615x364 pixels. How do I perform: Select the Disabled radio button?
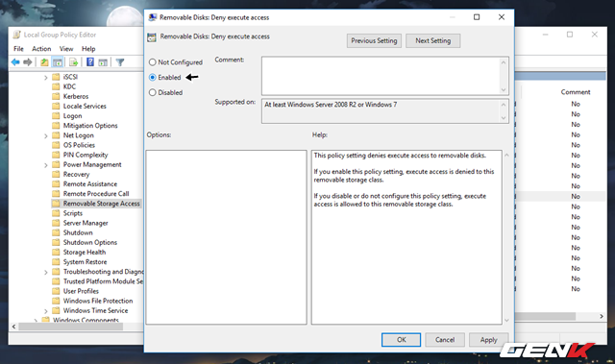pyautogui.click(x=152, y=92)
